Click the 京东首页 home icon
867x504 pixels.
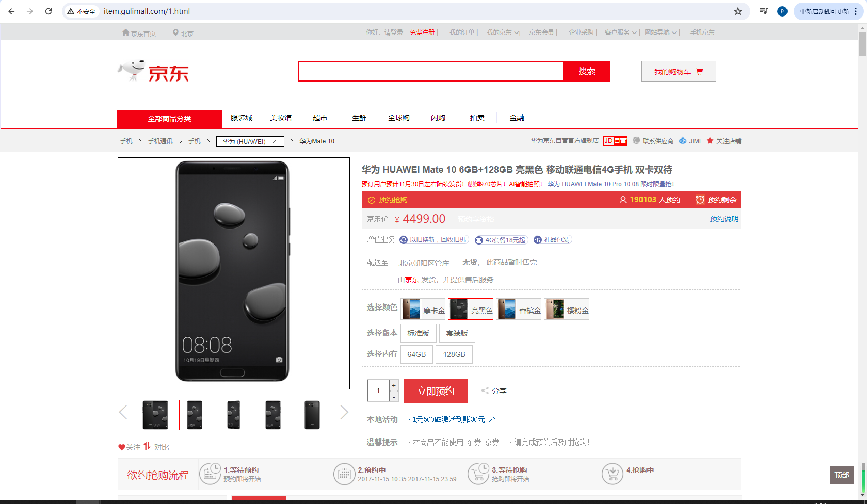125,32
